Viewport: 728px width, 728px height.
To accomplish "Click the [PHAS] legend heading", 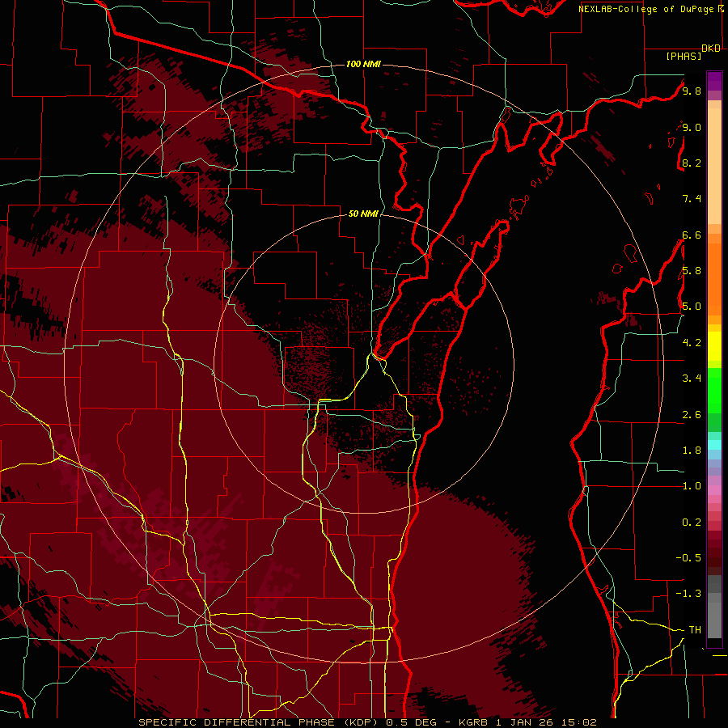I will coord(684,56).
